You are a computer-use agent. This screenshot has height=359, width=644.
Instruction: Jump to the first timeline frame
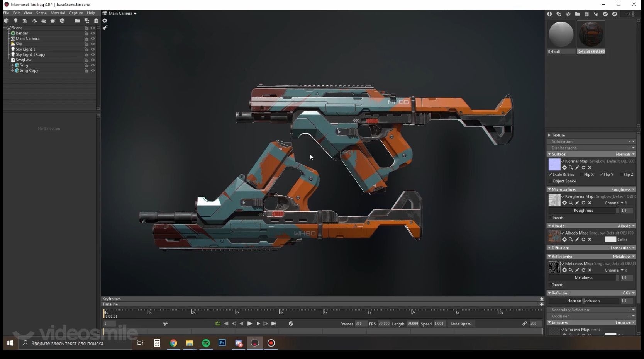pos(226,323)
